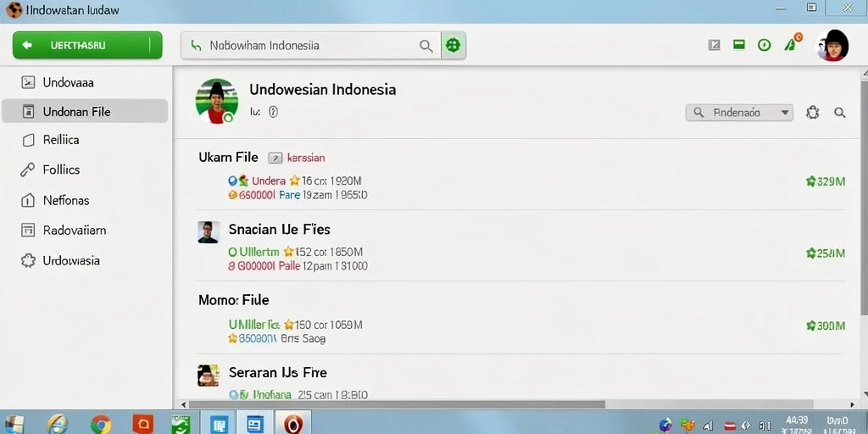Click the Nabowham Indonesiia search field
Screen dimensions: 868x434
pyautogui.click(x=311, y=46)
